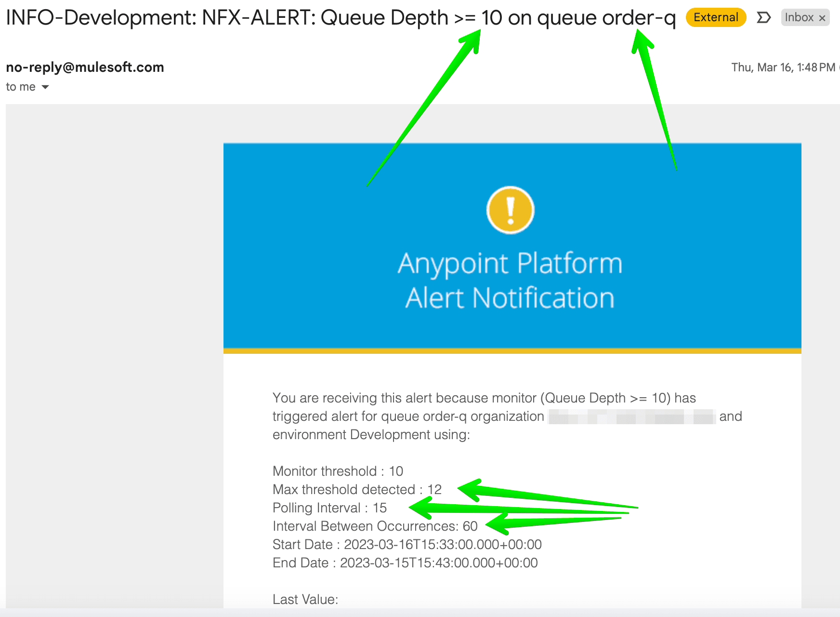Expand recipient details arrow next to 'to me'
The width and height of the screenshot is (840, 617).
click(45, 87)
